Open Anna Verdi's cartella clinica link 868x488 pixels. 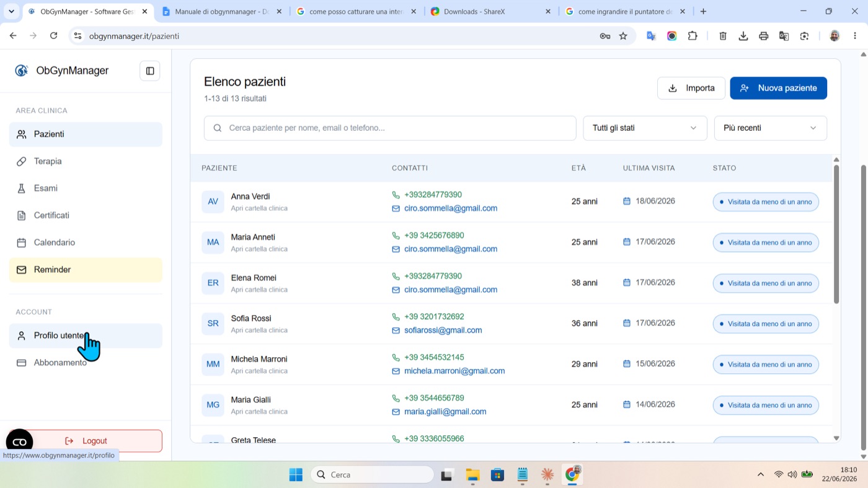tap(259, 208)
